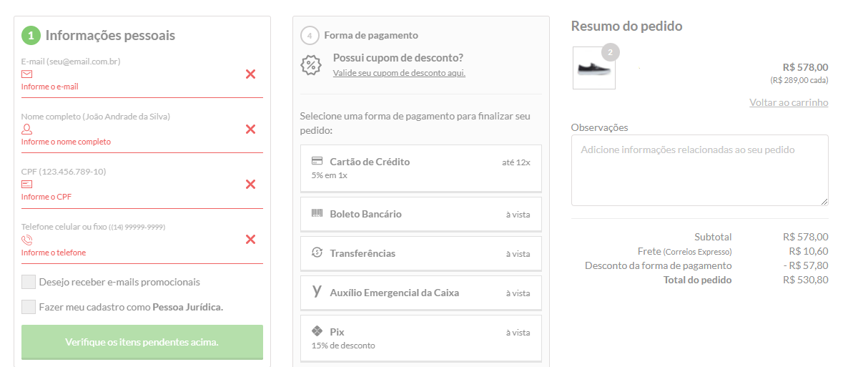868x367 pixels.
Task: Follow Voltar ao carrinho link
Action: (x=789, y=102)
